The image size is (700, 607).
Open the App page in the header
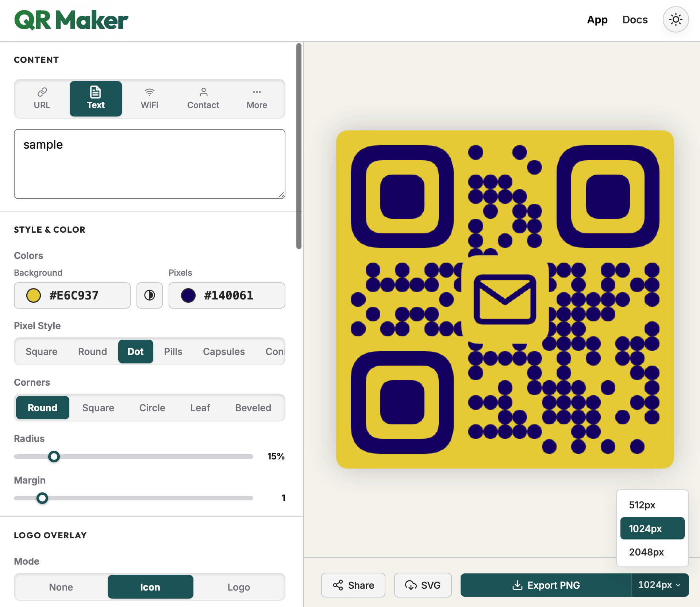(x=597, y=20)
